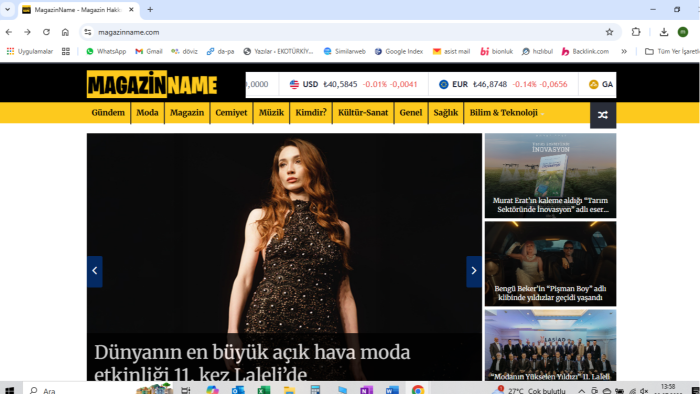The image size is (700, 394).
Task: Open the Gmail bookmark
Action: [149, 51]
